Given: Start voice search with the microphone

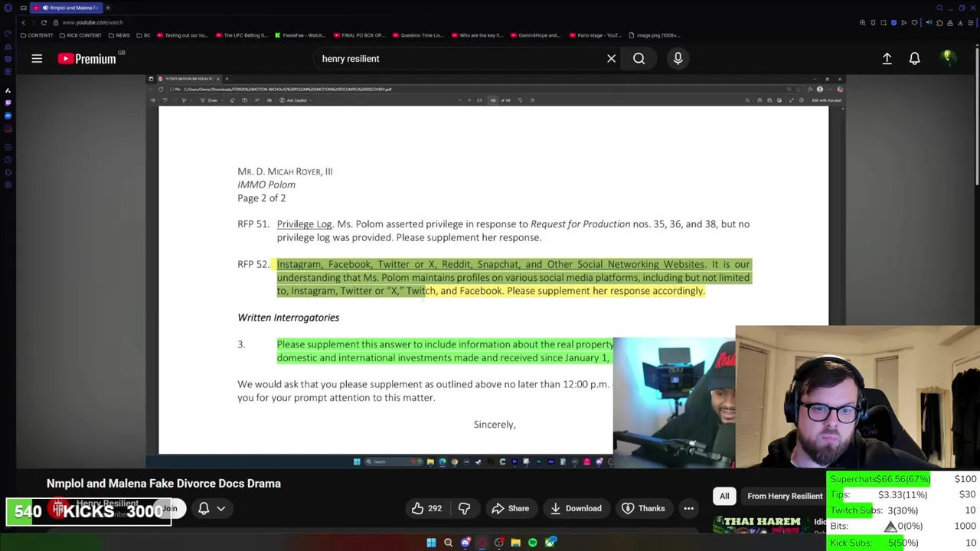Looking at the screenshot, I should tap(678, 58).
